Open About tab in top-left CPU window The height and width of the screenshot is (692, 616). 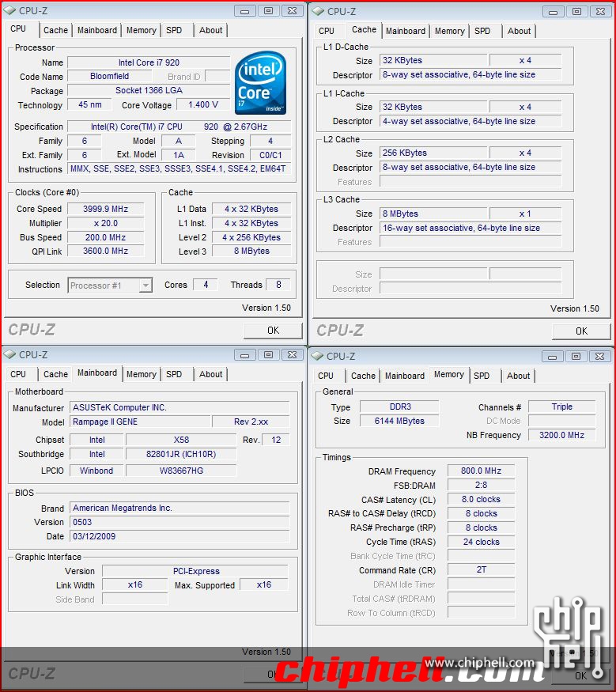[x=210, y=30]
